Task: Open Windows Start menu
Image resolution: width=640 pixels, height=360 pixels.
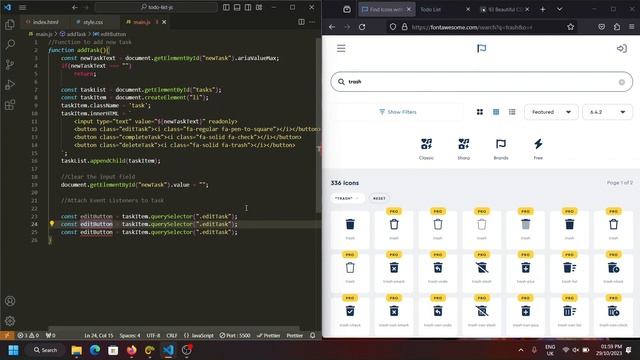Action: (x=13, y=350)
